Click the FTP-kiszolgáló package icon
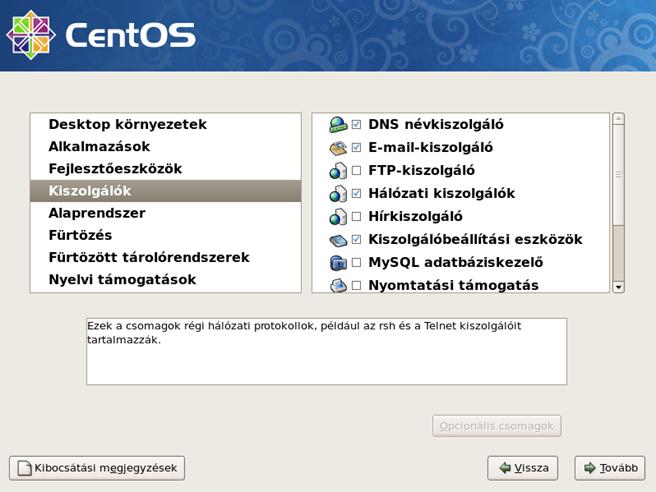The width and height of the screenshot is (656, 492). (x=338, y=171)
